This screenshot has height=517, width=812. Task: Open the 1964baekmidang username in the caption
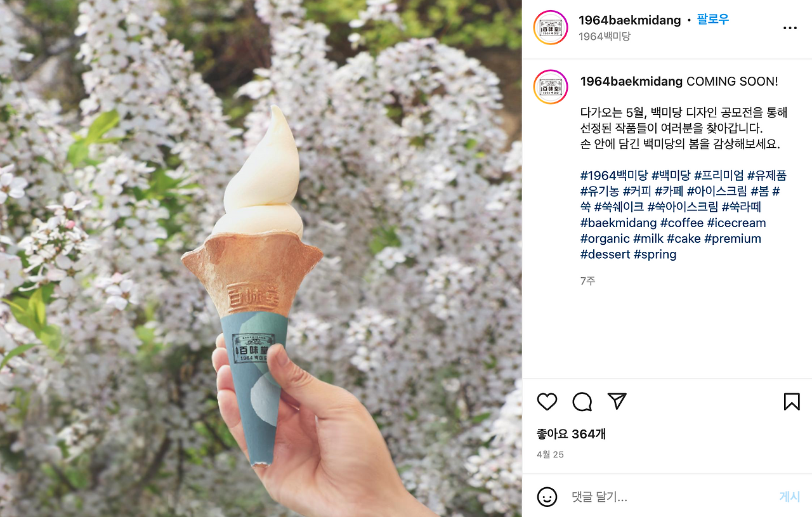tap(631, 81)
